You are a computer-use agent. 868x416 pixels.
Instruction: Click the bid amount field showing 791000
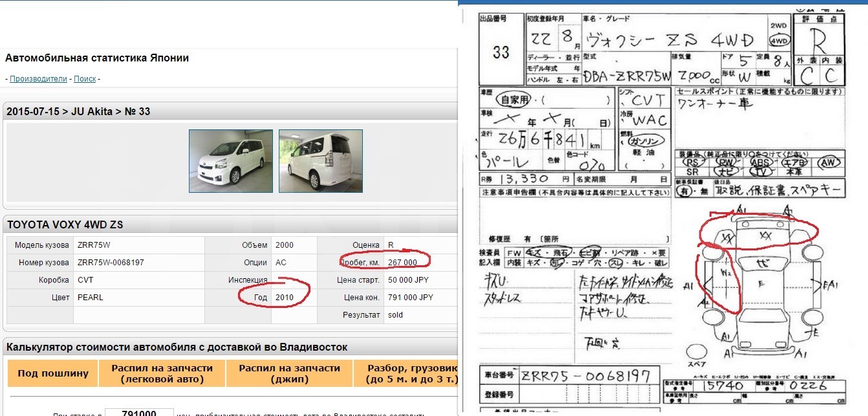point(139,414)
